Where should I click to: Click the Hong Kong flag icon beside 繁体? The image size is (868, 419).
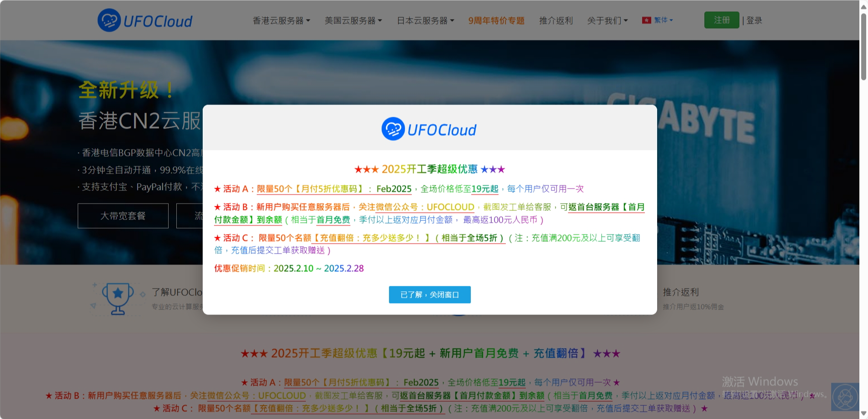pos(647,20)
